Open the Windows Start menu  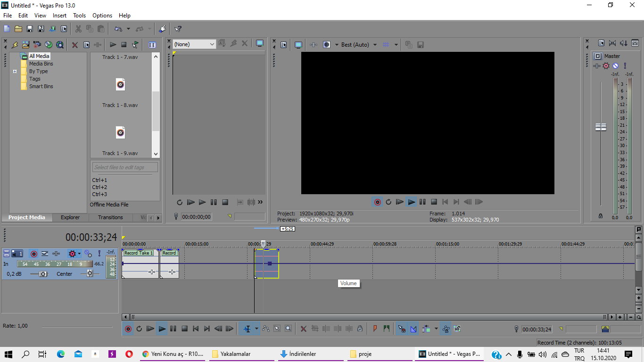pos(8,354)
